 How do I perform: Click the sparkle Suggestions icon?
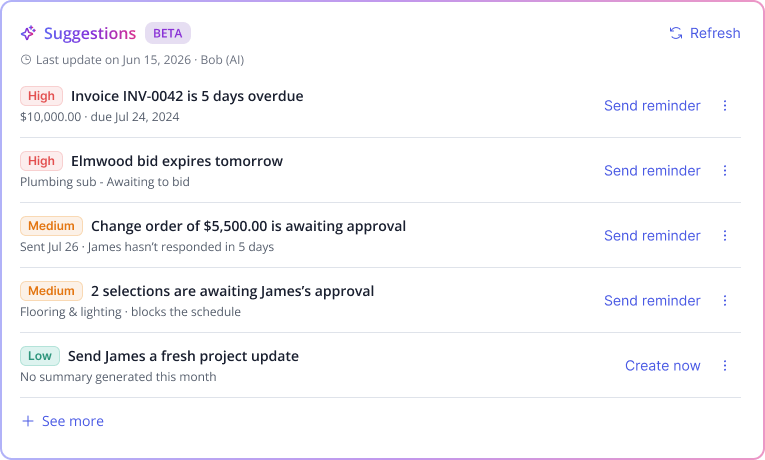(28, 33)
